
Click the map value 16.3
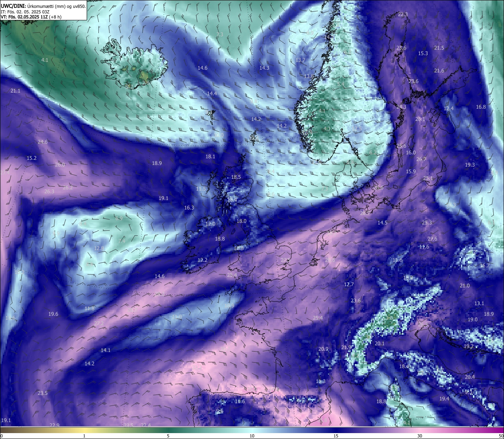[x=189, y=208]
